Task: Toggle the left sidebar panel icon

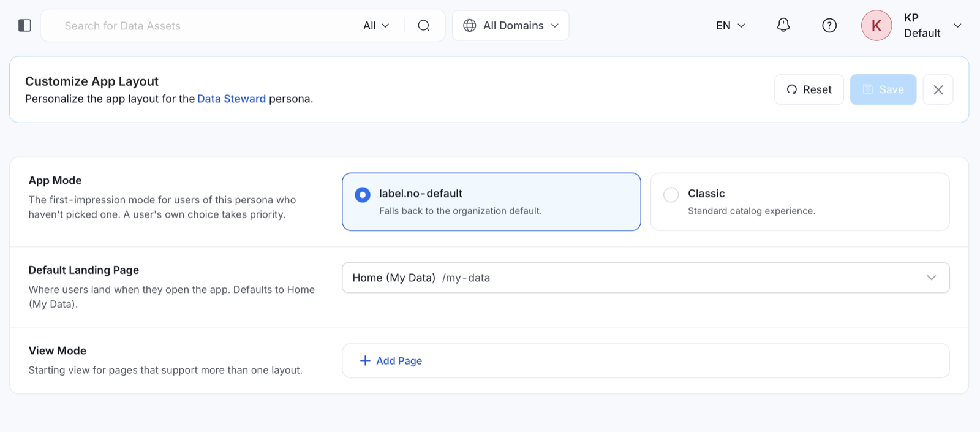Action: (x=24, y=25)
